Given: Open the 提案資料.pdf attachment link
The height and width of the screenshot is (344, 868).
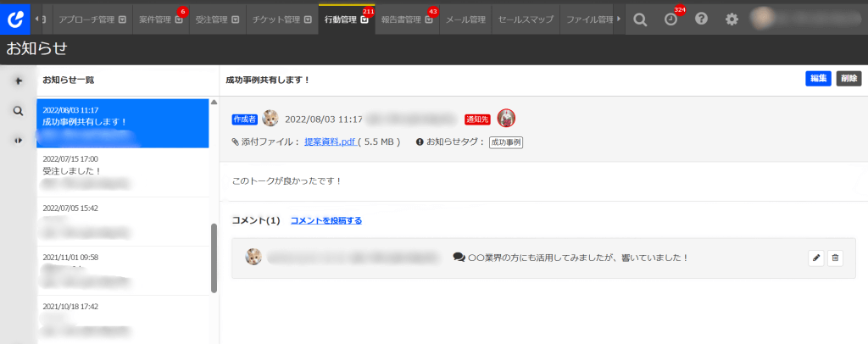Looking at the screenshot, I should point(329,141).
